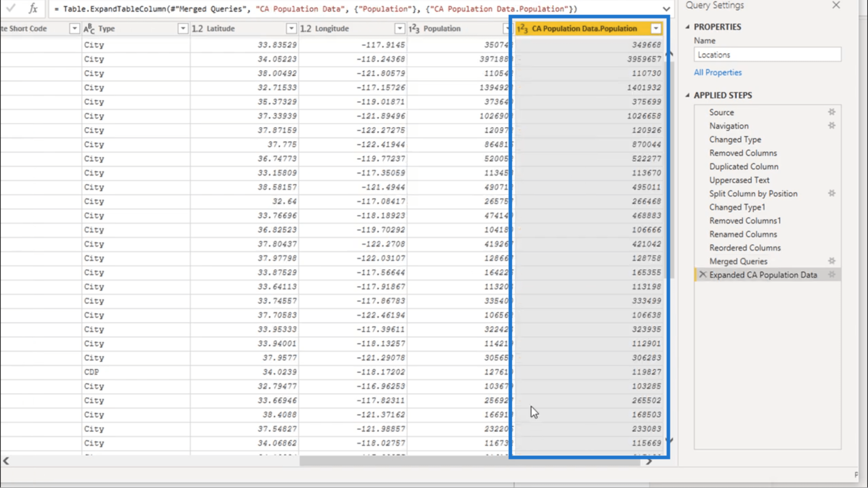
Task: Open settings gear for Source step
Action: 832,112
